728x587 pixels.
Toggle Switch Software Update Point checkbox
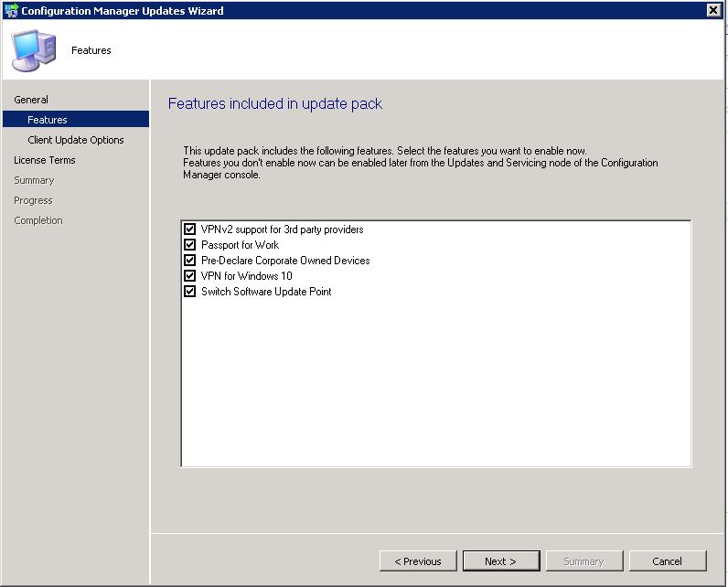tap(189, 292)
